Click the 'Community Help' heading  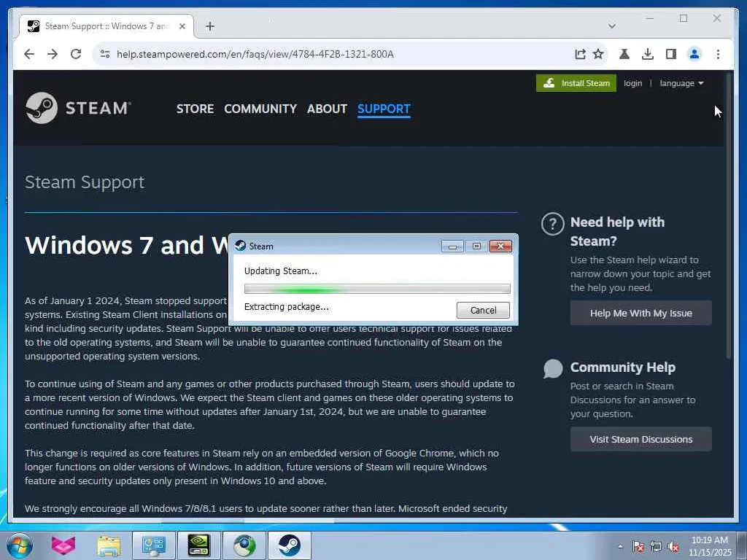[623, 367]
